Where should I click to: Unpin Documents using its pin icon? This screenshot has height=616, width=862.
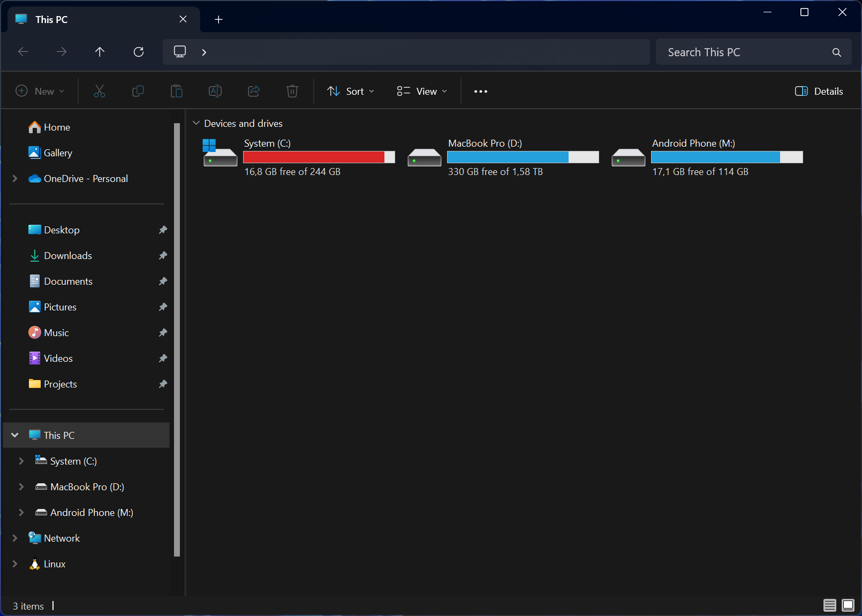pyautogui.click(x=163, y=281)
